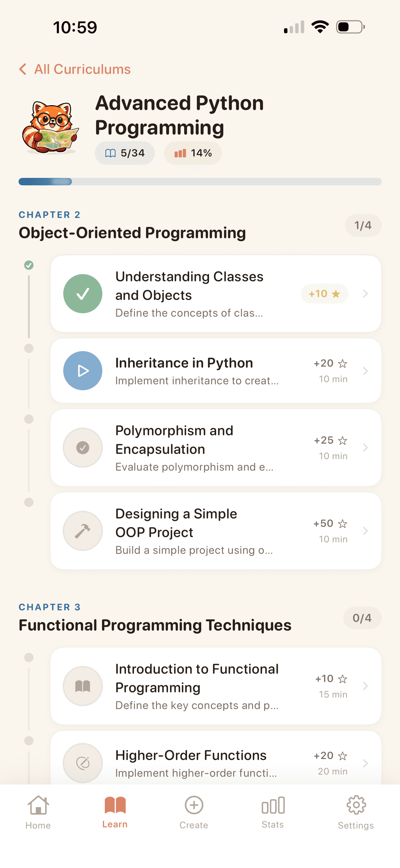This screenshot has height=868, width=400.
Task: Go back to All Curriculums
Action: [x=75, y=70]
